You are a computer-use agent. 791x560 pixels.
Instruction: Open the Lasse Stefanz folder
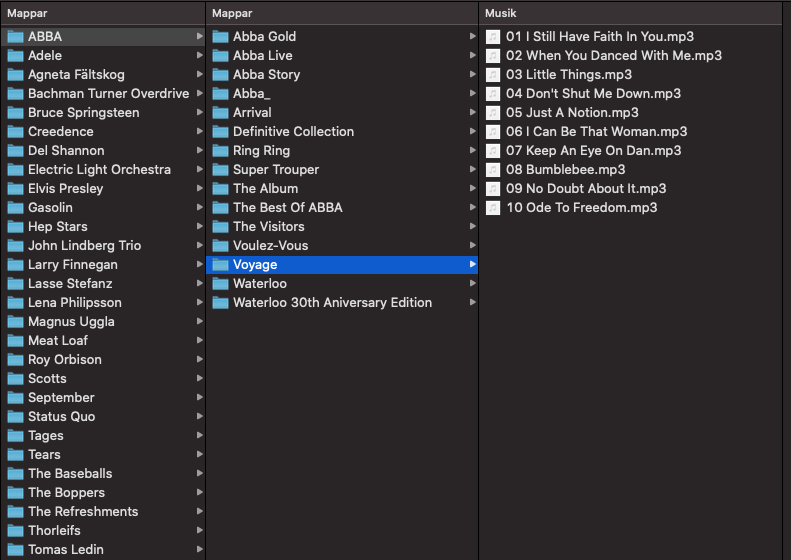pyautogui.click(x=103, y=284)
